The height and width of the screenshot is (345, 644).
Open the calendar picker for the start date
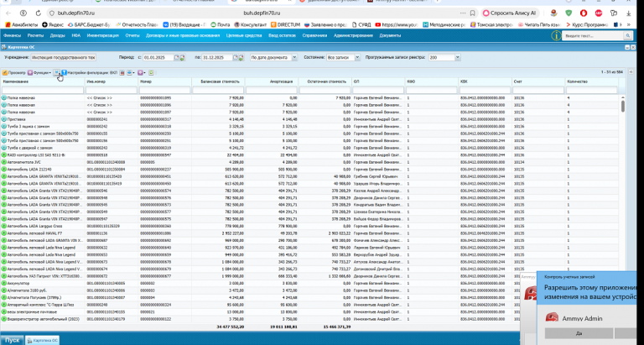click(x=177, y=58)
